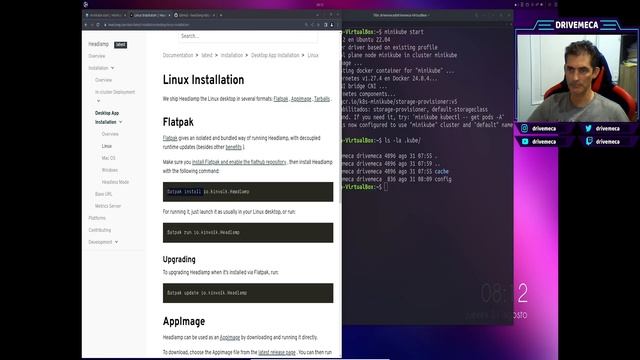The image size is (640, 360).
Task: Open 'install Flatpak and enable the flathub repository' link
Action: click(x=239, y=162)
